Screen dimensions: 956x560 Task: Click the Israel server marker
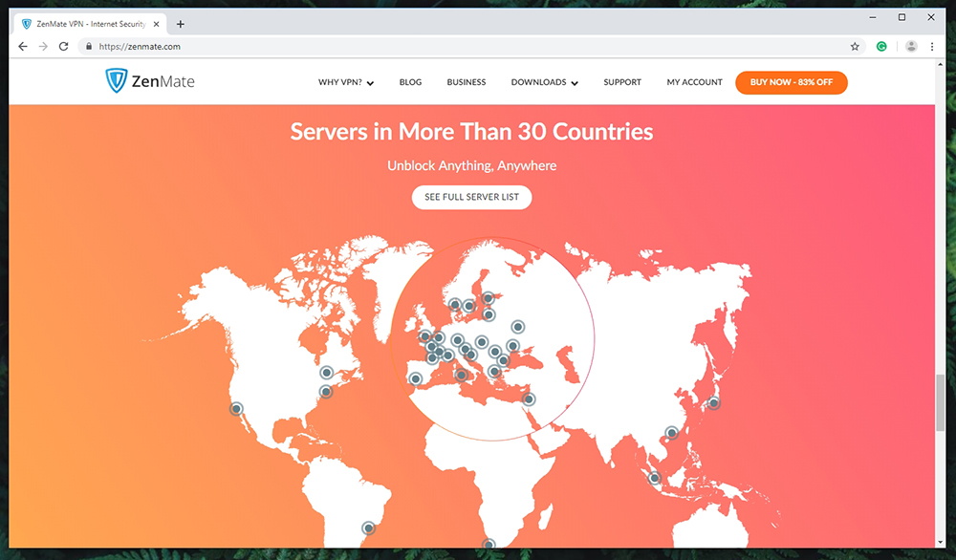coord(529,399)
